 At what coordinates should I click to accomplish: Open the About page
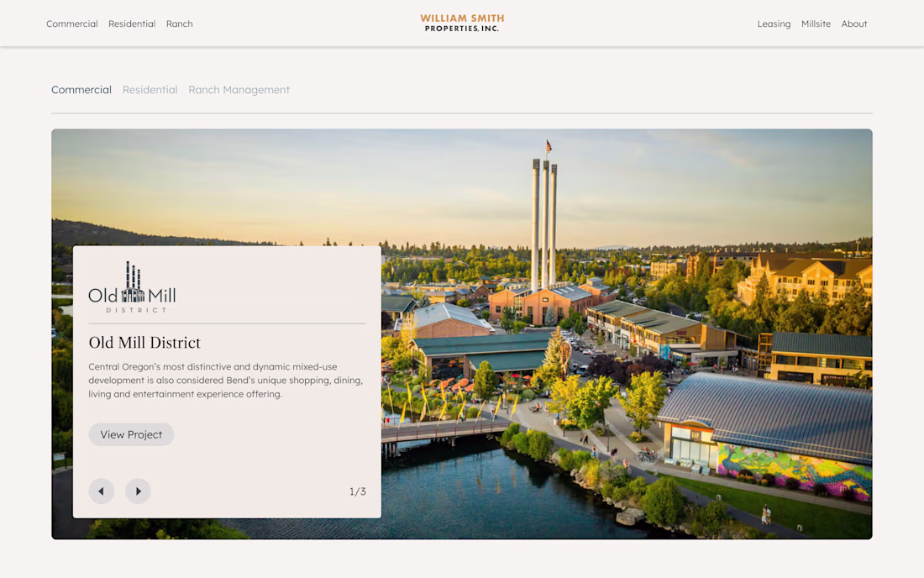point(854,24)
